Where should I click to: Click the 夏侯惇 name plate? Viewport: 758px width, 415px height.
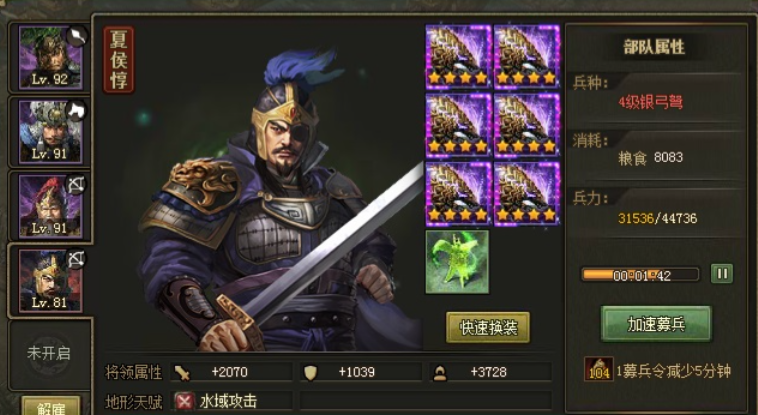point(118,60)
